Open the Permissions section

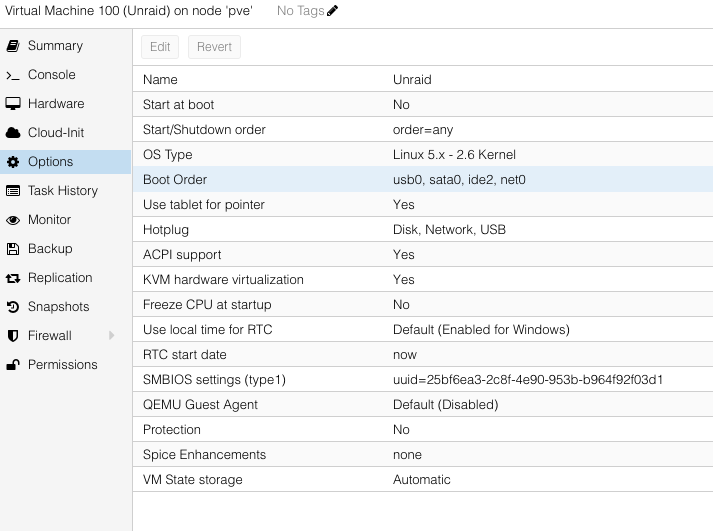click(65, 365)
